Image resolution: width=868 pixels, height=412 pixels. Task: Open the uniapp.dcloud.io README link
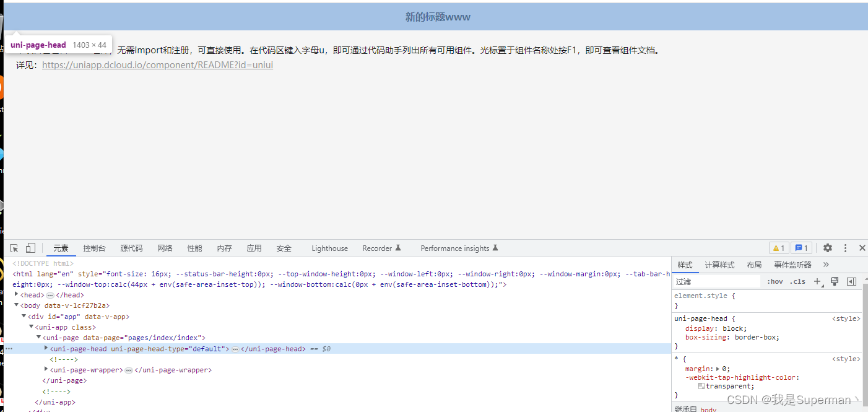(x=157, y=64)
